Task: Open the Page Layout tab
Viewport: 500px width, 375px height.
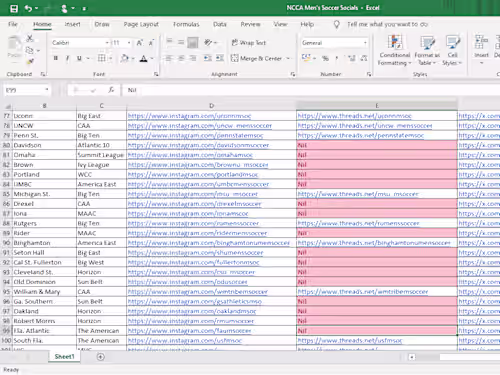Action: coord(141,24)
